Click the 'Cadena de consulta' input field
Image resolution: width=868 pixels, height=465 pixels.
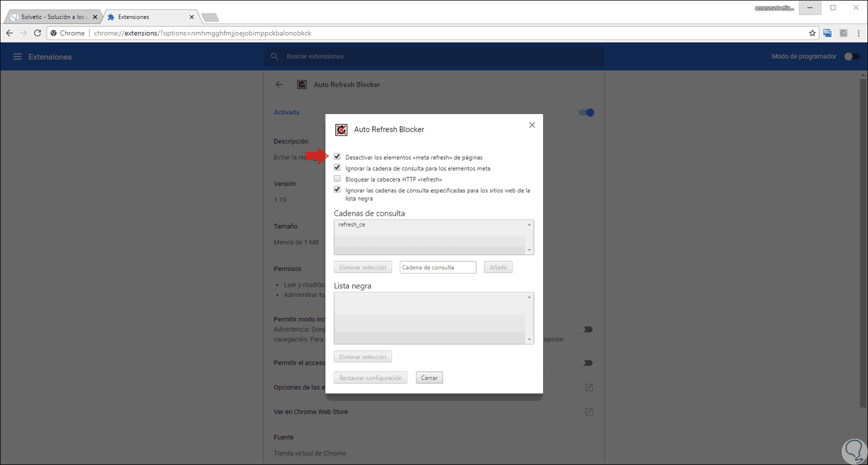[x=438, y=267]
